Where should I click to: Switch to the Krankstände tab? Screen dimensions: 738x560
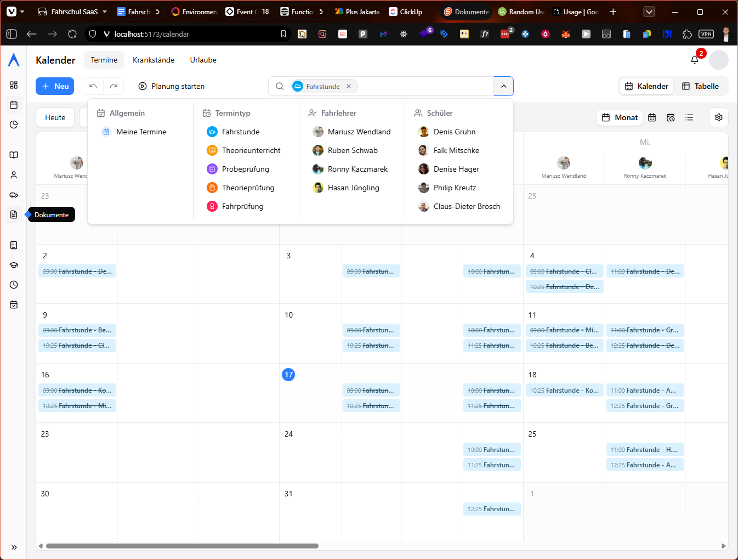(154, 60)
